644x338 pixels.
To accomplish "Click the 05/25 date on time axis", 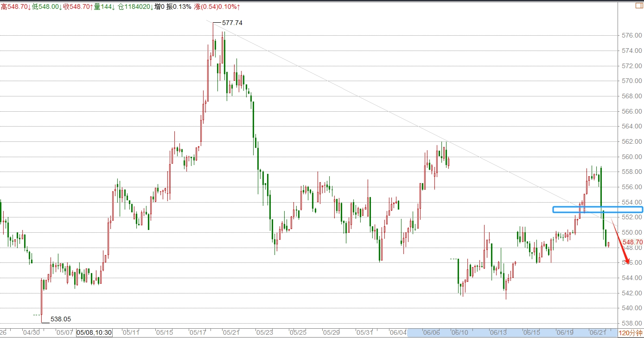I will 298,333.
